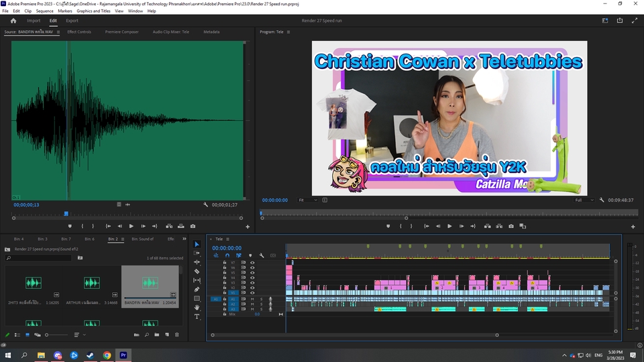
Task: Click the Project panel search field
Action: pos(39,257)
